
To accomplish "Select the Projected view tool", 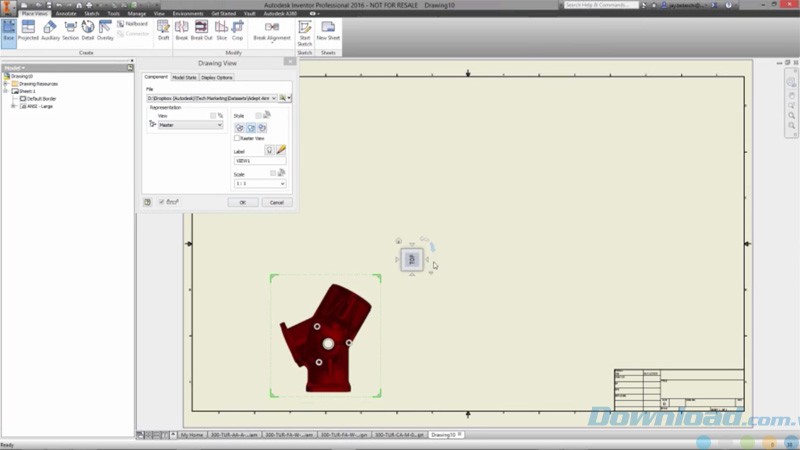I will point(27,29).
